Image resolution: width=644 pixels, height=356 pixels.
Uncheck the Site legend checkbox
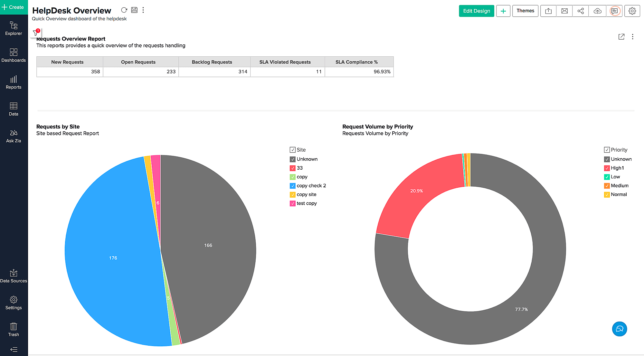coord(293,150)
